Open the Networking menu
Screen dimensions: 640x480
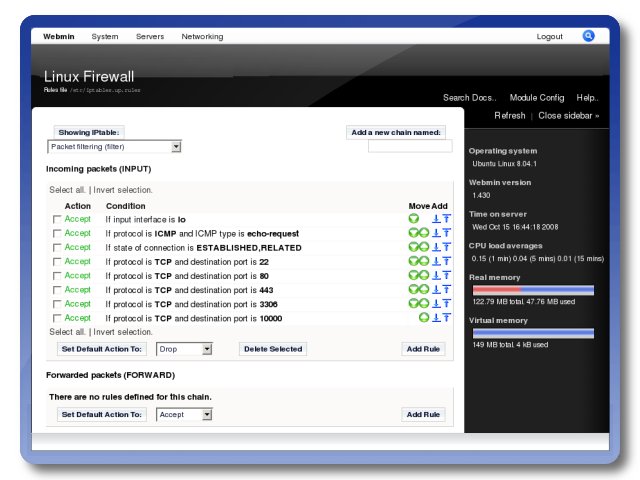[x=202, y=37]
